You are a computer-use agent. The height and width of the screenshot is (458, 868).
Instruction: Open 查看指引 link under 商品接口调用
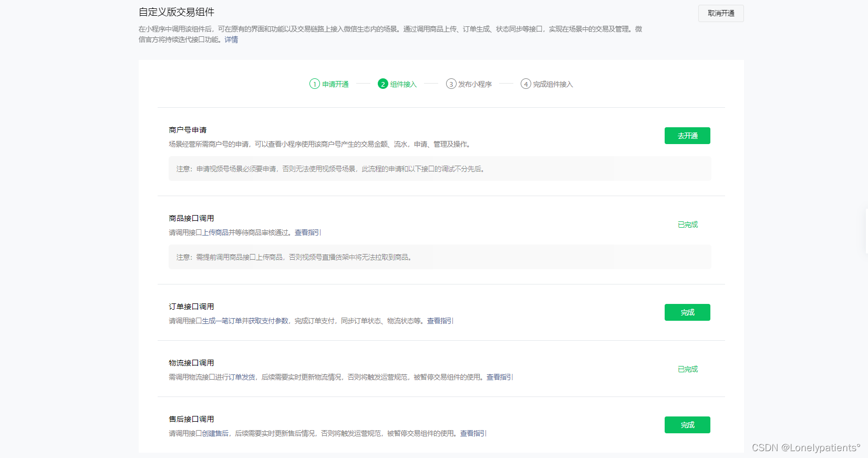(x=307, y=232)
